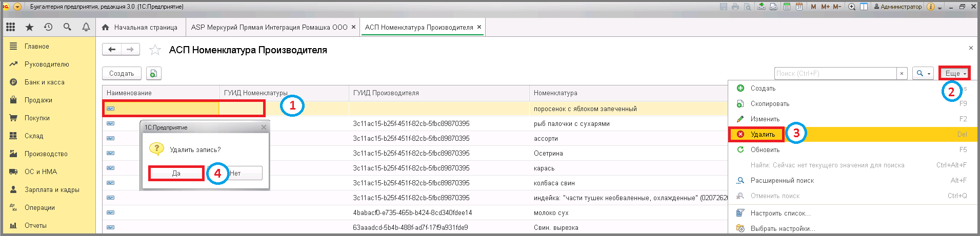Open Отчеты section in sidebar
The height and width of the screenshot is (236, 980).
[49, 225]
